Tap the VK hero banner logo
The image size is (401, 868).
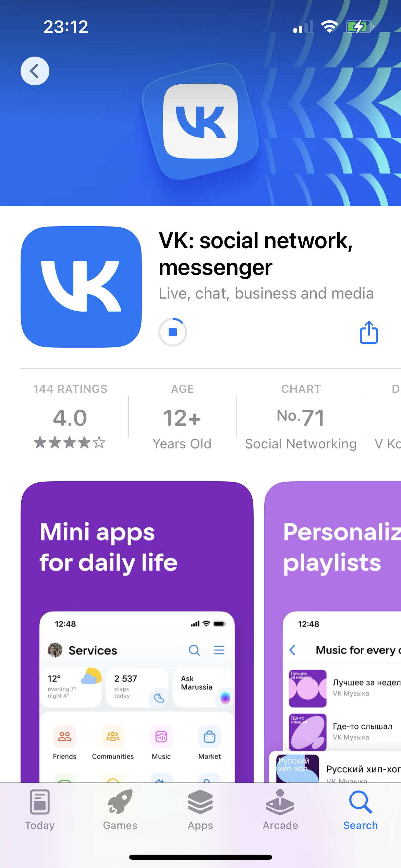(200, 121)
